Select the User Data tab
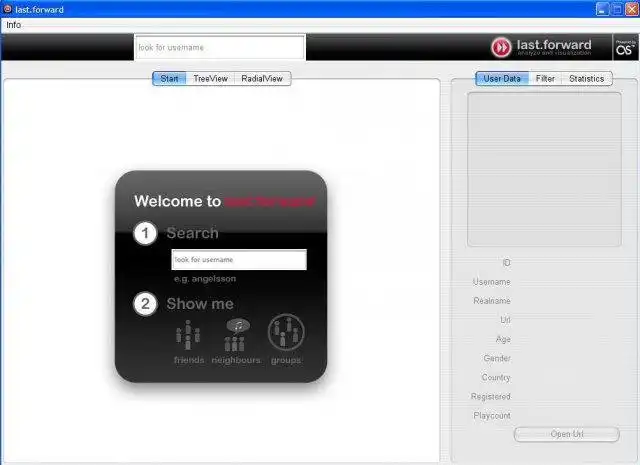 pyautogui.click(x=502, y=78)
